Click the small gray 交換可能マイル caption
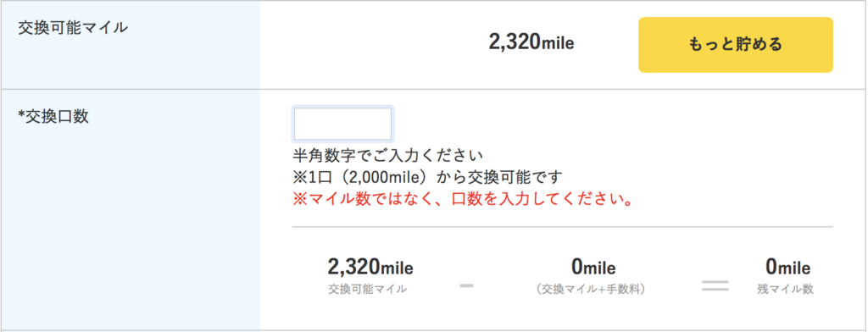Viewport: 868px width, 332px height. click(x=367, y=289)
